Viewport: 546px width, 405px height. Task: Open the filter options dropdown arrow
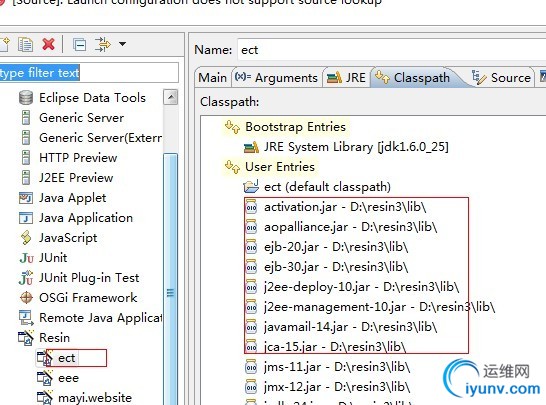(122, 44)
